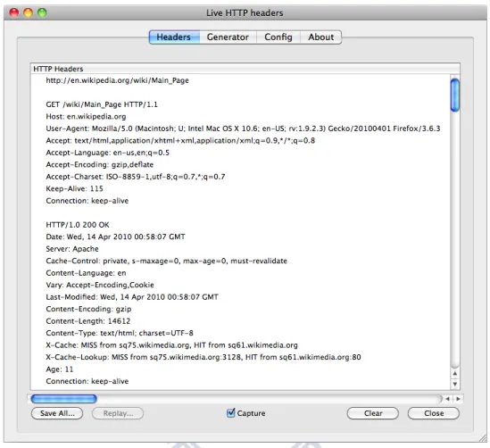Select the Content-Type: text/html line
Image resolution: width=490 pixels, height=448 pixels.
click(120, 333)
